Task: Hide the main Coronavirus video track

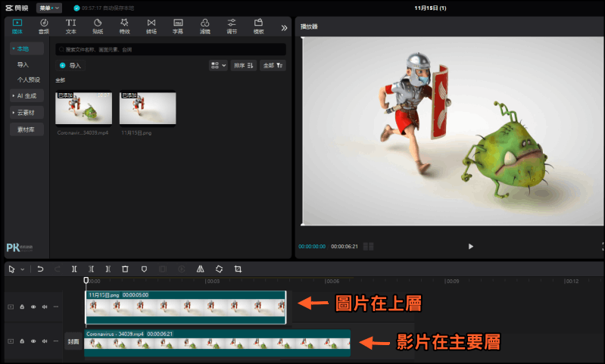Action: point(33,341)
